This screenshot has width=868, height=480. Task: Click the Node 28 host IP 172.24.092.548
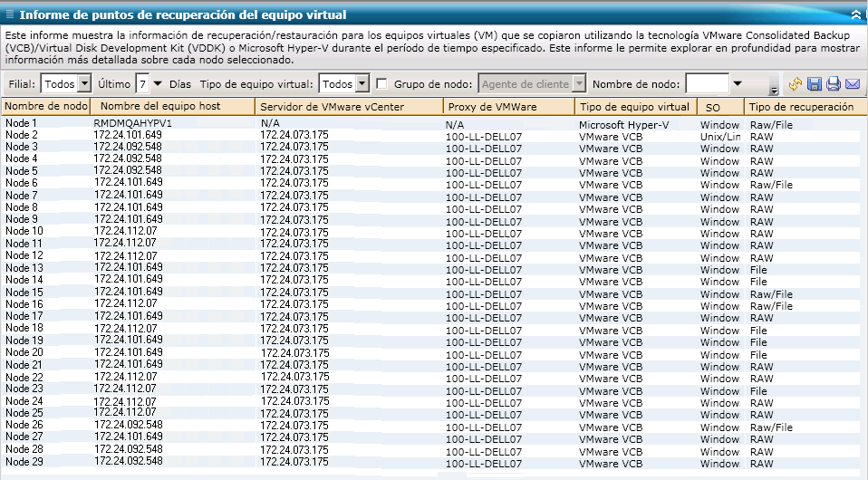coord(128,449)
